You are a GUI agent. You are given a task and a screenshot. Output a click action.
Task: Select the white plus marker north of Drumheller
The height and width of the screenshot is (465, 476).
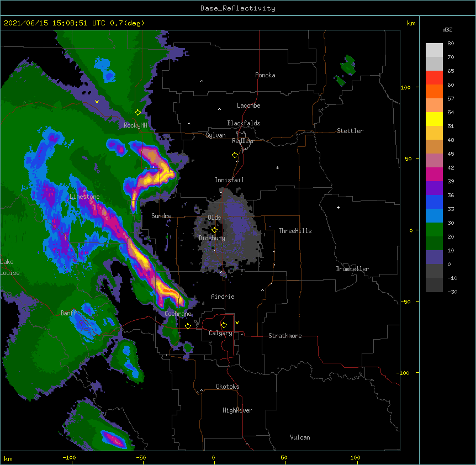(x=338, y=207)
